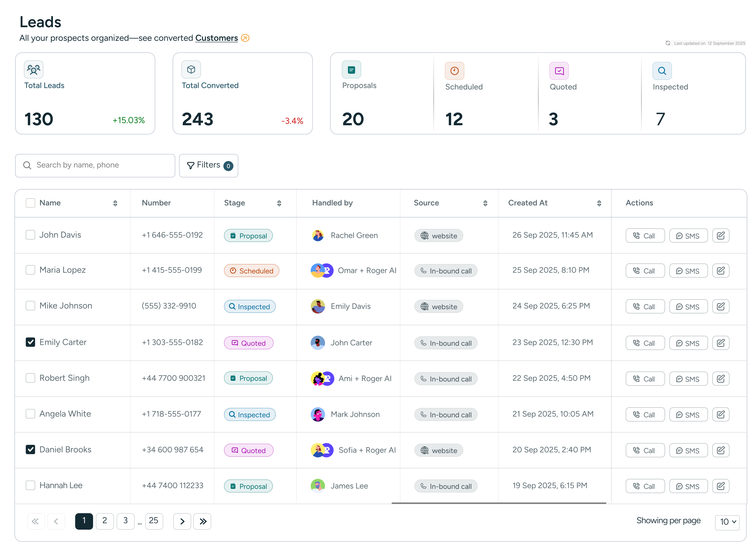
Task: Go to pagination page 2
Action: (105, 521)
